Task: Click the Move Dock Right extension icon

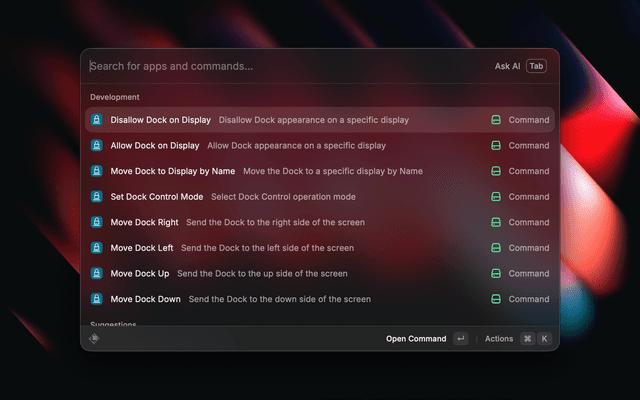Action: (97, 222)
